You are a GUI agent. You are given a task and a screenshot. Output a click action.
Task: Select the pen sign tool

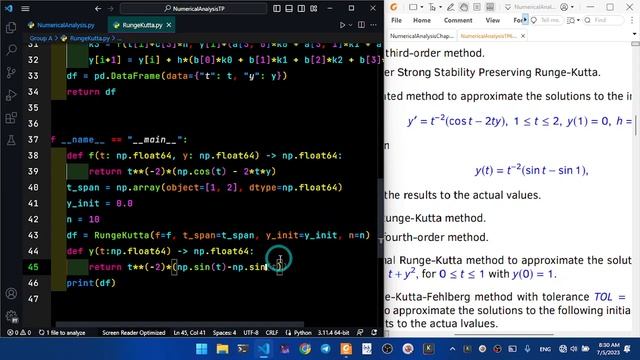[450, 7]
